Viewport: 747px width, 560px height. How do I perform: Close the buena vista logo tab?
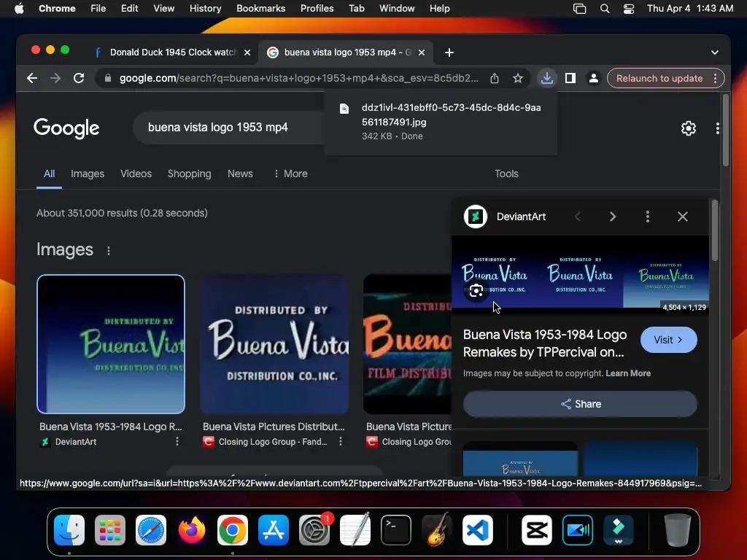click(422, 52)
